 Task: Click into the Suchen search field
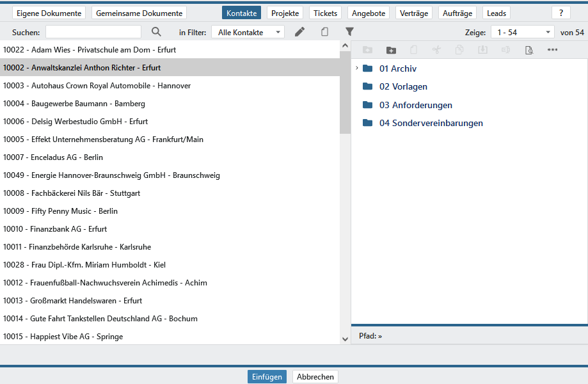pos(93,32)
